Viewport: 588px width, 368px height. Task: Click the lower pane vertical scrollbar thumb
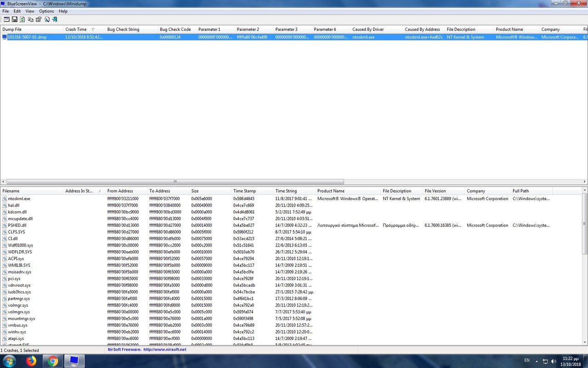(x=585, y=224)
